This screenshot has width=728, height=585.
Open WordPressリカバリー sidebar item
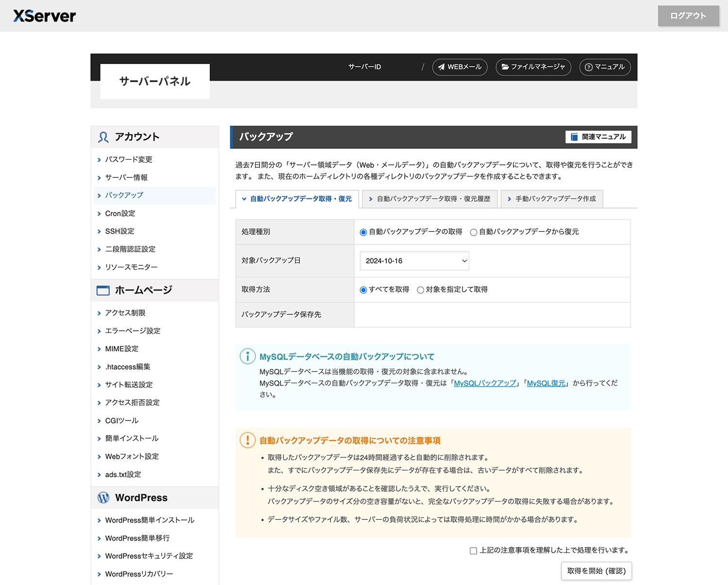point(139,574)
